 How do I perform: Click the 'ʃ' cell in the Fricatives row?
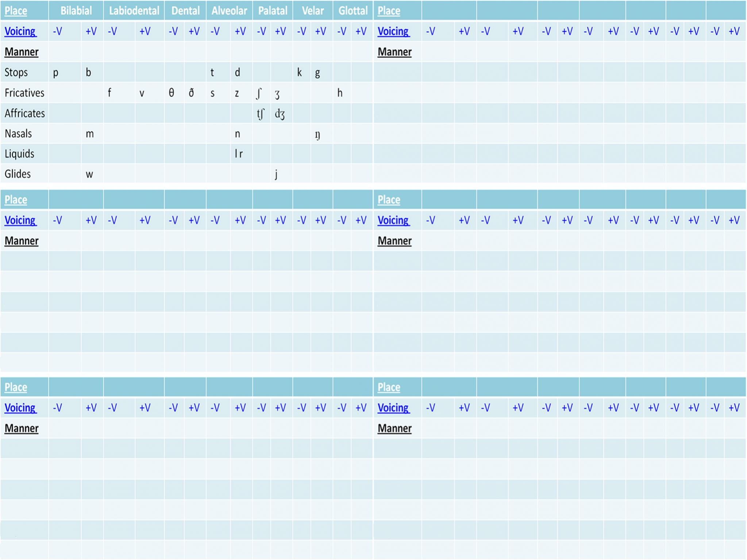tap(262, 93)
